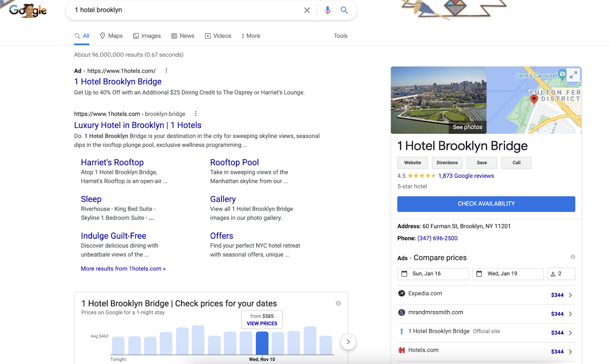
Task: Open the Sleep sitelink
Action: (x=91, y=199)
